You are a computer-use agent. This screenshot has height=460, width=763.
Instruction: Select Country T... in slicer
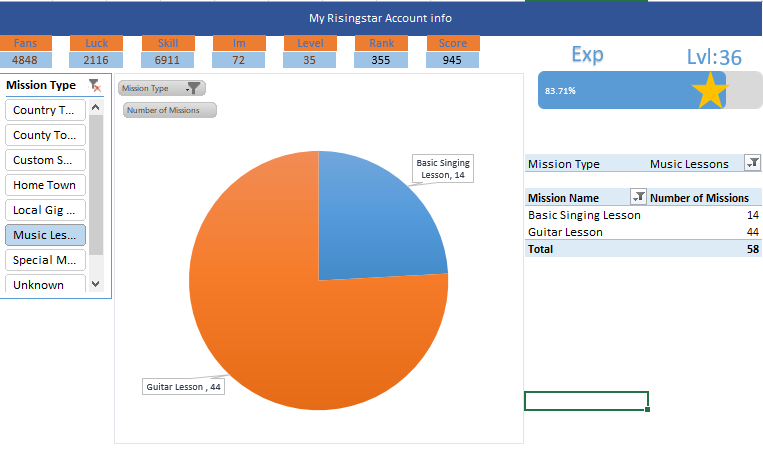(x=45, y=110)
